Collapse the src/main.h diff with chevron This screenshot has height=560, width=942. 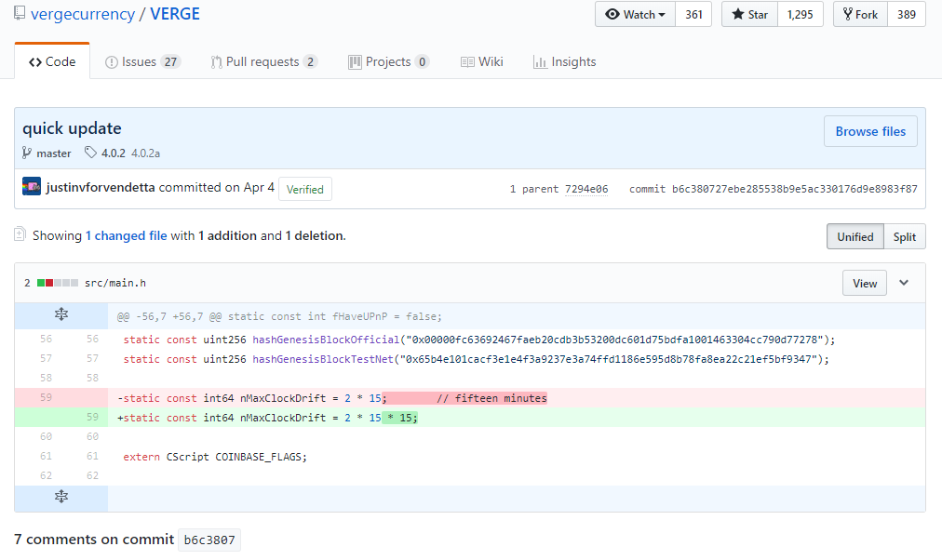point(904,283)
